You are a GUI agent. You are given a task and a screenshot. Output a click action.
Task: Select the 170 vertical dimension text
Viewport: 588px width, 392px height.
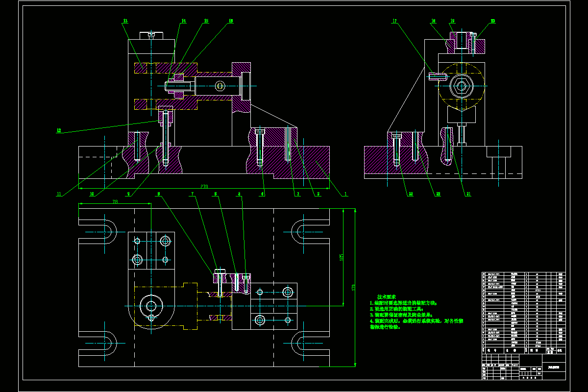click(x=353, y=287)
